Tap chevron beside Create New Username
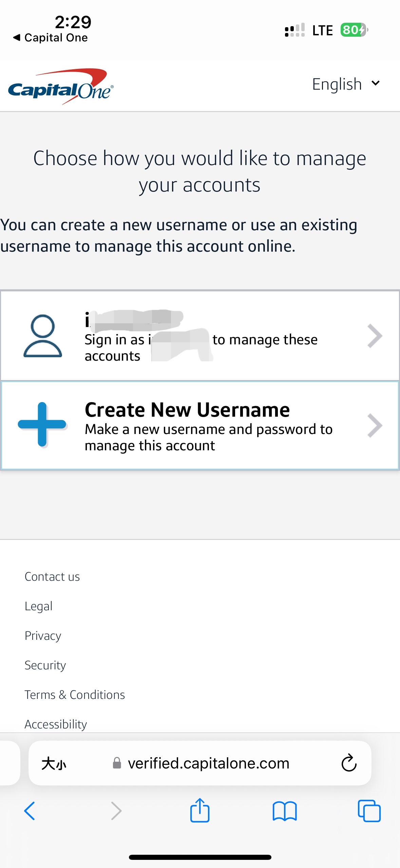Image resolution: width=400 pixels, height=868 pixels. [x=375, y=426]
